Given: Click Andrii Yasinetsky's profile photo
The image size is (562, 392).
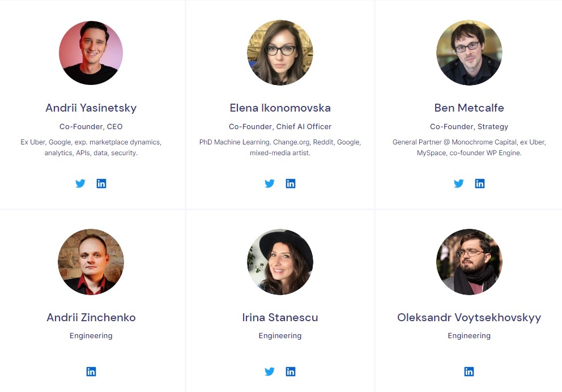Looking at the screenshot, I should click(x=91, y=53).
